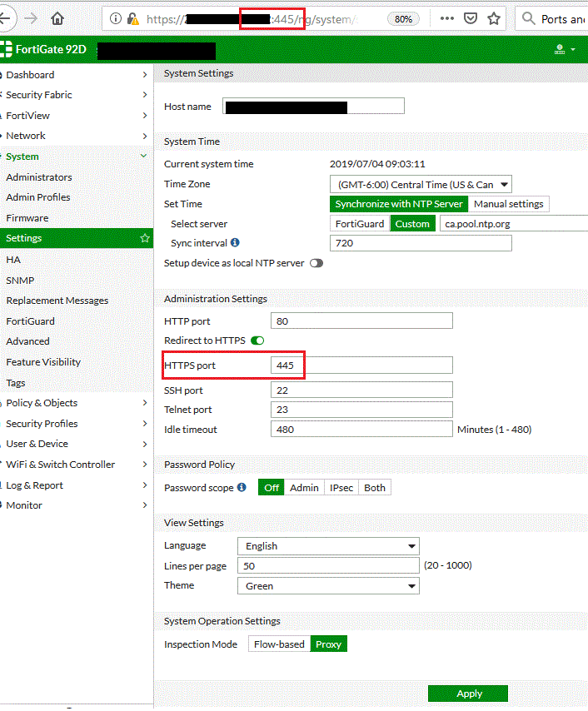Select Manual settings for Set Time
Viewport: 588px width, 711px height.
coord(508,204)
